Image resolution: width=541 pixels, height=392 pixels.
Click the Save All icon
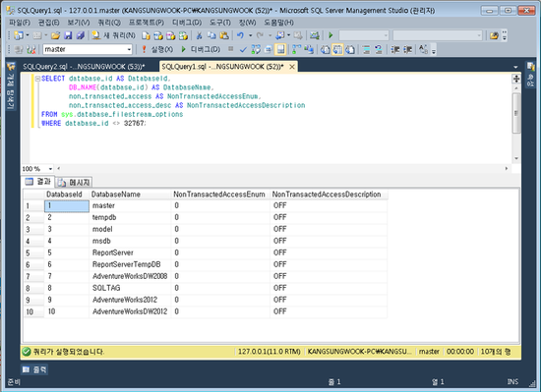(80, 35)
